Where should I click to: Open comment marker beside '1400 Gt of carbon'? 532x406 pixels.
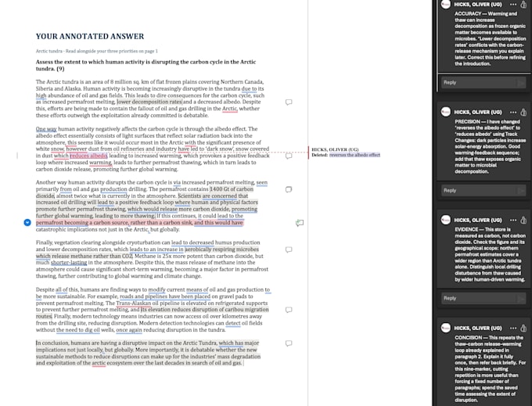pyautogui.click(x=289, y=189)
